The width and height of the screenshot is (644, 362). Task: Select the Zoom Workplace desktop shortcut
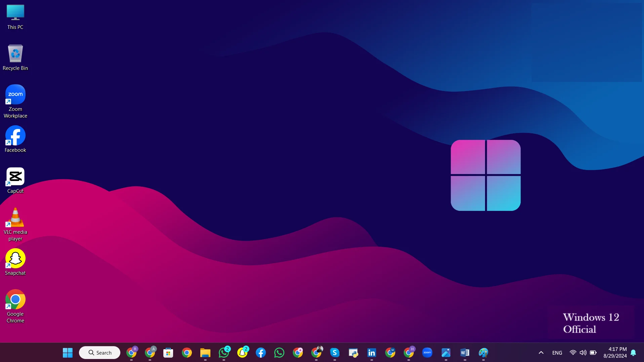click(15, 101)
